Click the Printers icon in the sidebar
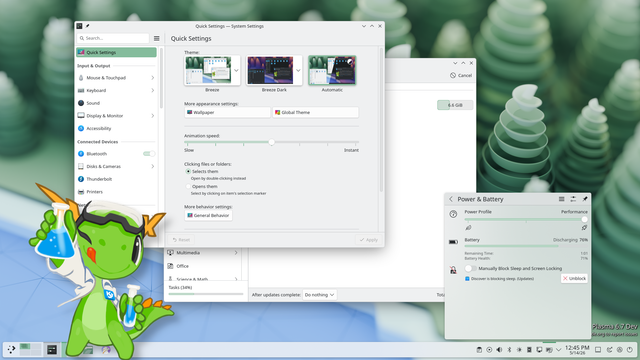 (x=81, y=191)
